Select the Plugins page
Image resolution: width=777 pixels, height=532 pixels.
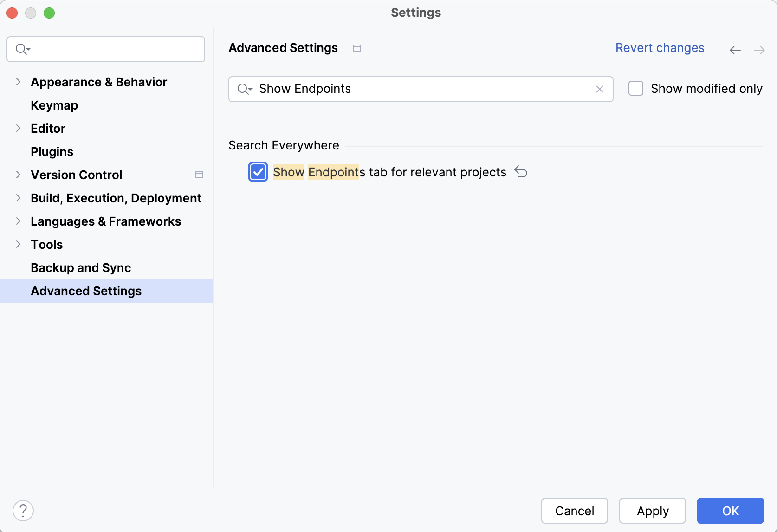pos(52,151)
